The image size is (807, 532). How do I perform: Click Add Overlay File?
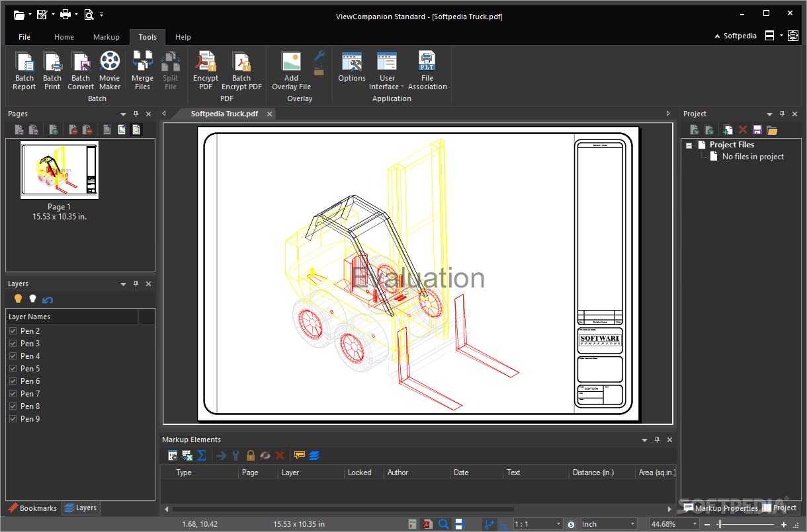coord(291,71)
